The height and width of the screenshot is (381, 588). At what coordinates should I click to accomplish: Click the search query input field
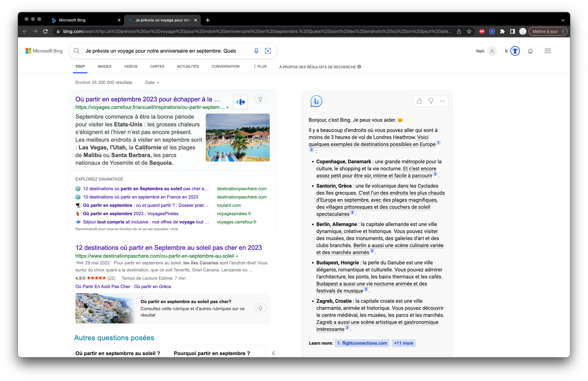pyautogui.click(x=161, y=51)
